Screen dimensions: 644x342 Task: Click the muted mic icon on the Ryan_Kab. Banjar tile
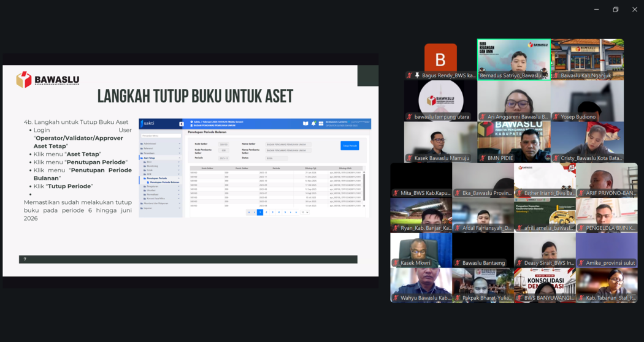click(x=396, y=228)
